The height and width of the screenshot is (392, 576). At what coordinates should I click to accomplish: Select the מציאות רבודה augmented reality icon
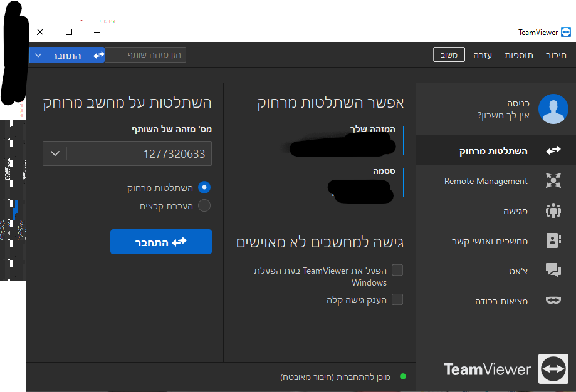[x=553, y=300]
